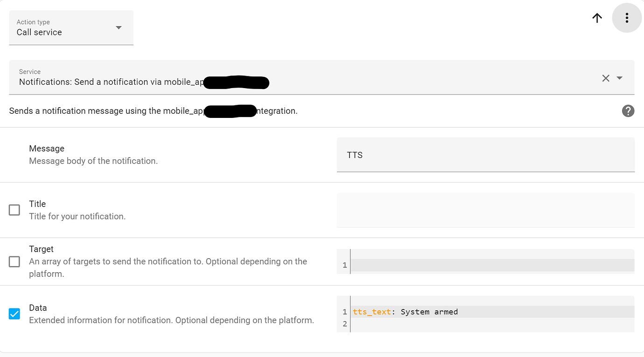Click the 'Message body of the notification.' description
This screenshot has height=357, width=644.
[93, 161]
